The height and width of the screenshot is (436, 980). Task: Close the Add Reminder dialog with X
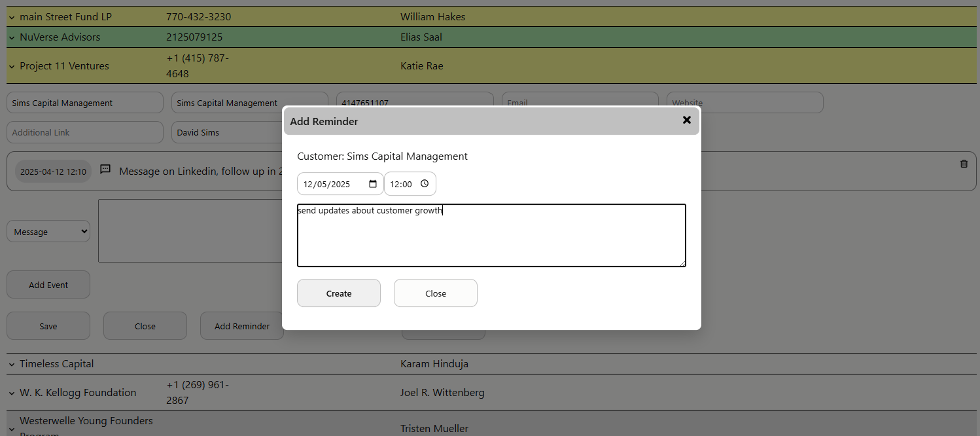coord(686,120)
